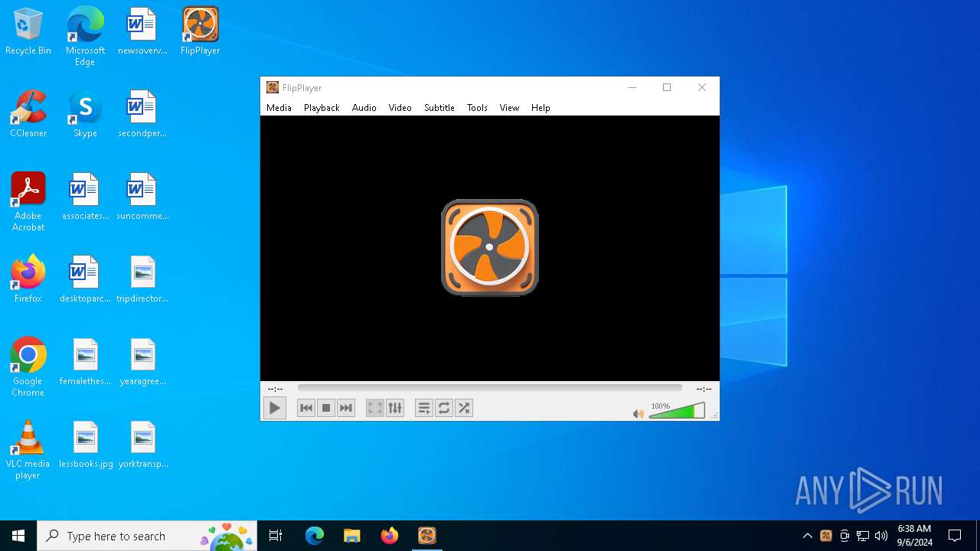Open system volume tray icon

tap(881, 536)
